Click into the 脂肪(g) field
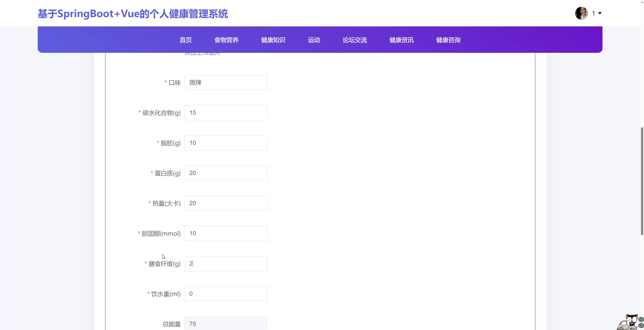 click(226, 143)
